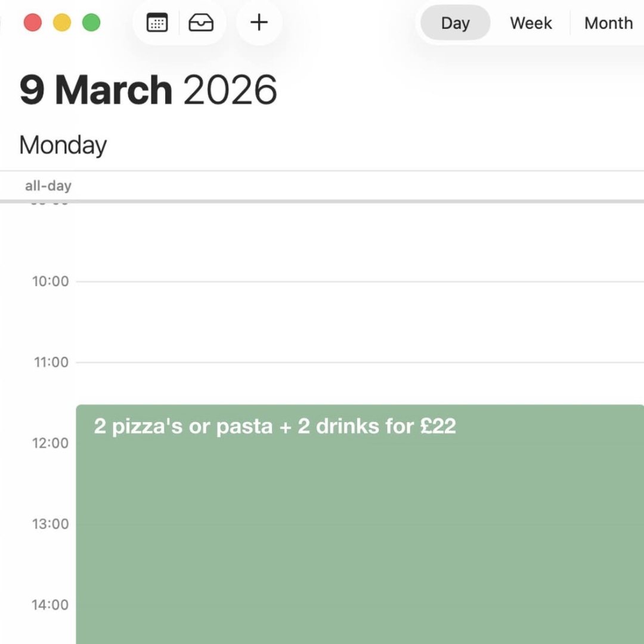Screen dimensions: 644x644
Task: Open the invitations inbox icon
Action: (x=201, y=23)
